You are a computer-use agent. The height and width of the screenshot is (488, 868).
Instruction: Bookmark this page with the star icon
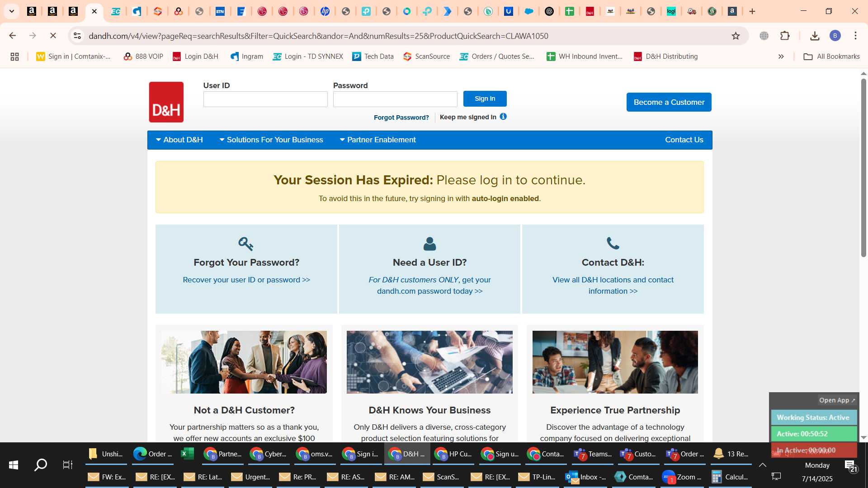[x=736, y=36]
